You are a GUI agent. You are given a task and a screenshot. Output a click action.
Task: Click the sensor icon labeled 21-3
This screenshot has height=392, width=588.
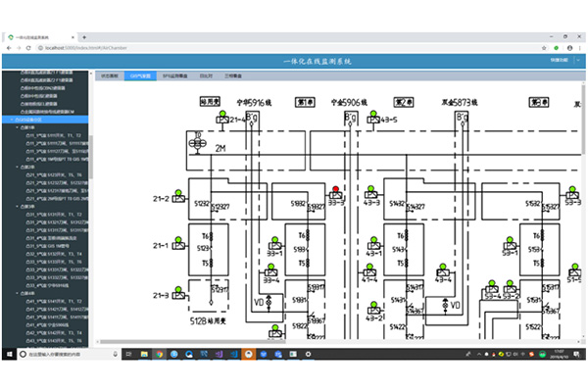180,294
